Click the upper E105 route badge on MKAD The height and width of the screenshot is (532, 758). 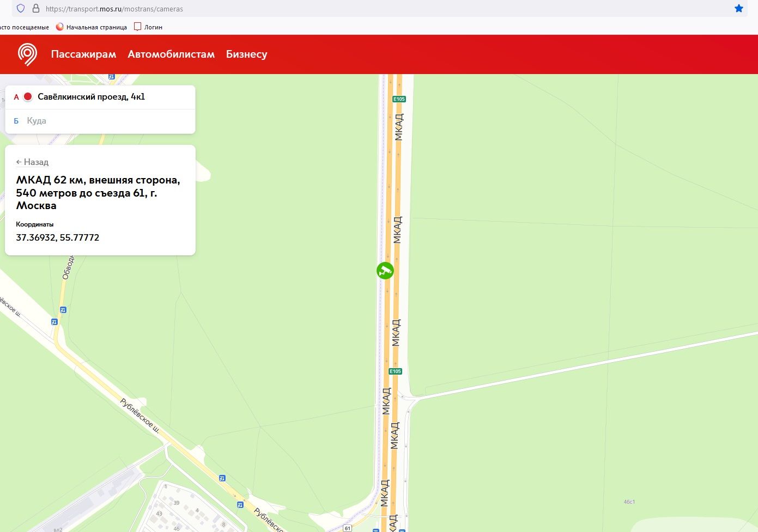point(399,99)
